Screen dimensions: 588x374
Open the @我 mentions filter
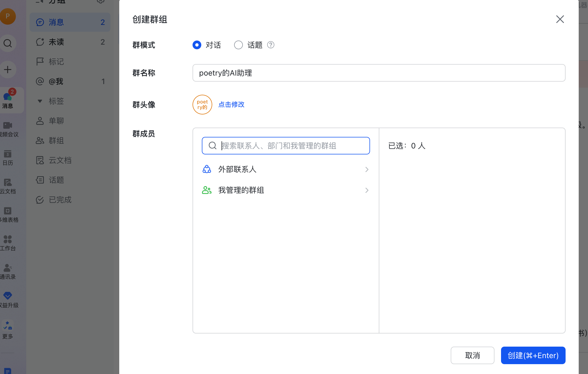[x=56, y=81]
